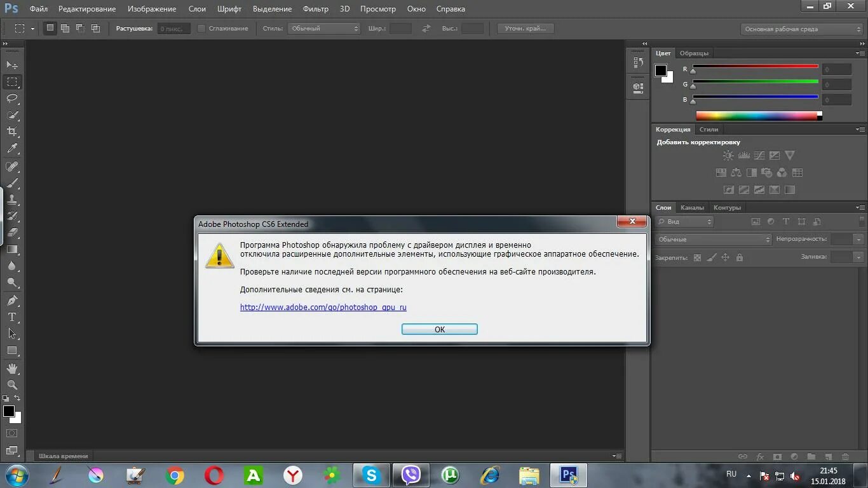Screen dimensions: 868x488
Task: Swap foreground and background colors
Action: pos(17,398)
